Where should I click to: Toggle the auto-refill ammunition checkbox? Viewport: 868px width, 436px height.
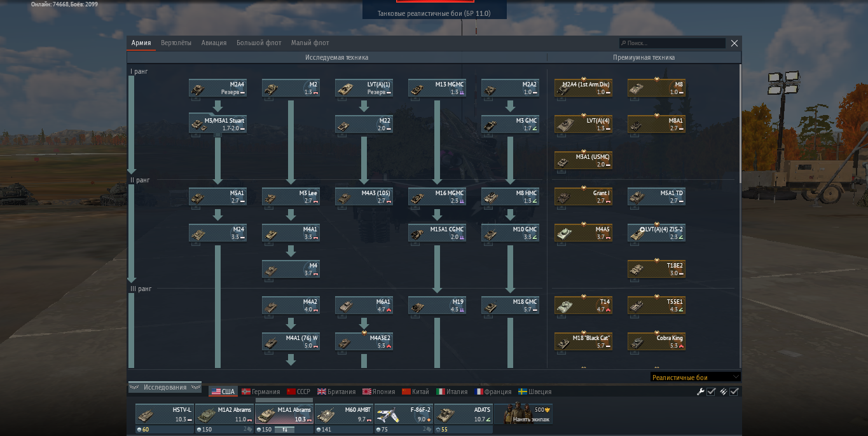[x=734, y=392]
